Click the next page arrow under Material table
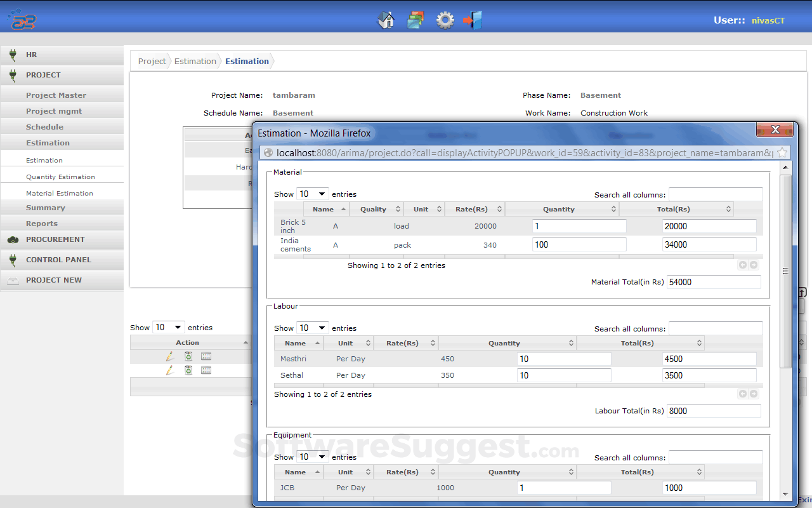The width and height of the screenshot is (812, 508). coord(753,265)
